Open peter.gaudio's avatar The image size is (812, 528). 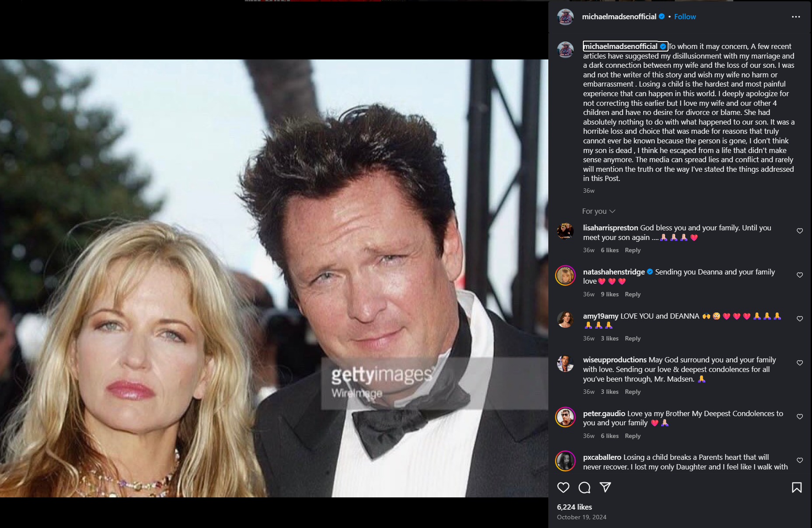click(565, 417)
